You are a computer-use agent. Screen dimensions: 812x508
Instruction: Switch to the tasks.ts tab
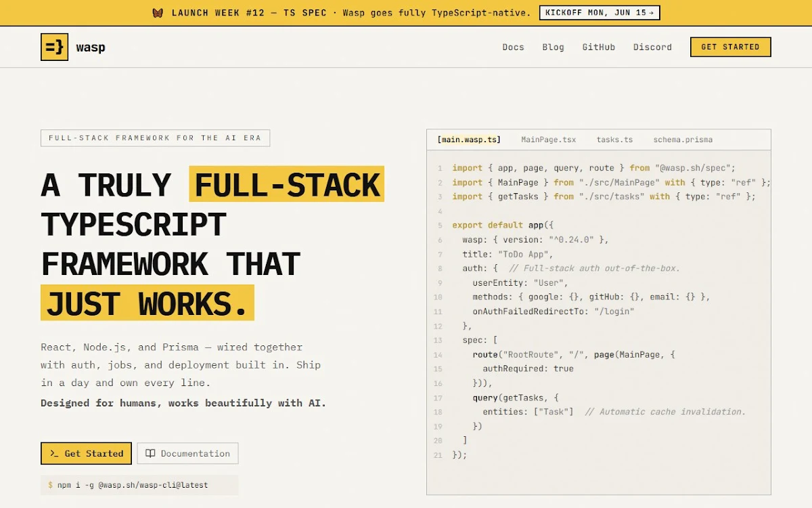[x=614, y=140]
